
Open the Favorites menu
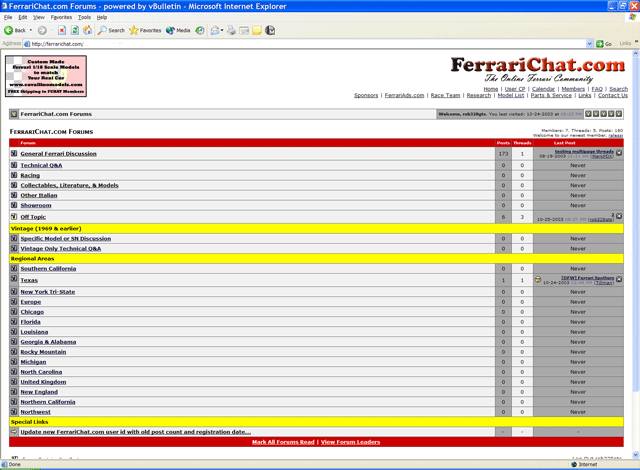(61, 17)
